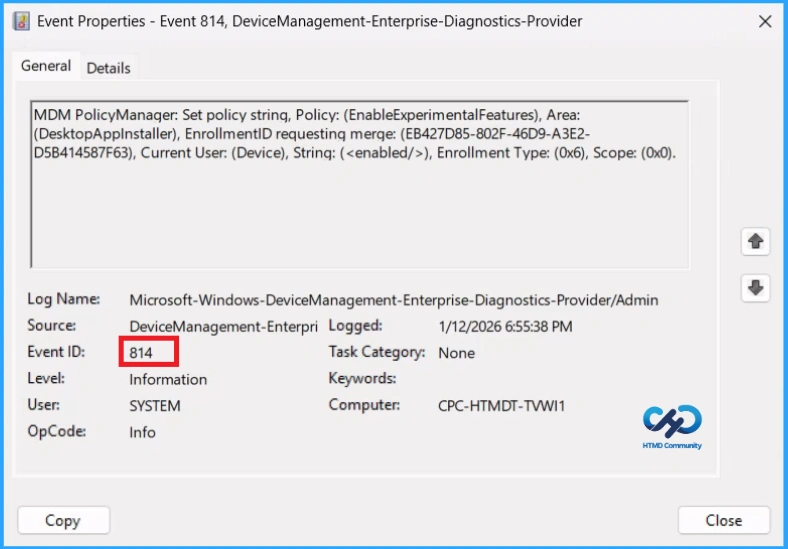Click the Close button

pyautogui.click(x=724, y=520)
